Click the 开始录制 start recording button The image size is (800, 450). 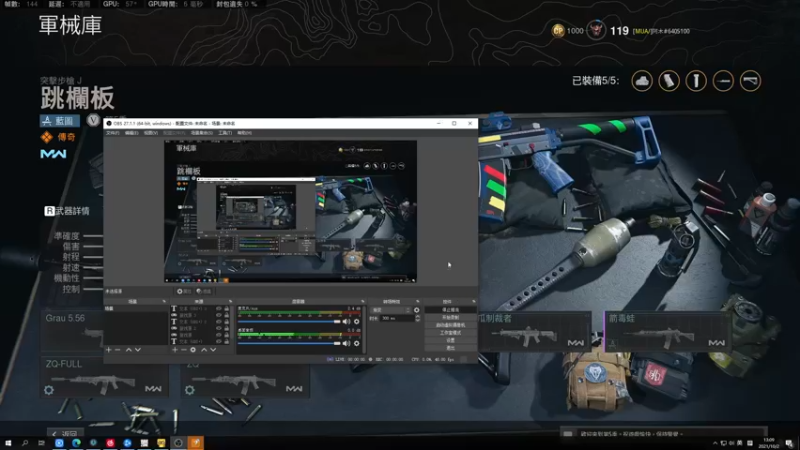tap(450, 317)
